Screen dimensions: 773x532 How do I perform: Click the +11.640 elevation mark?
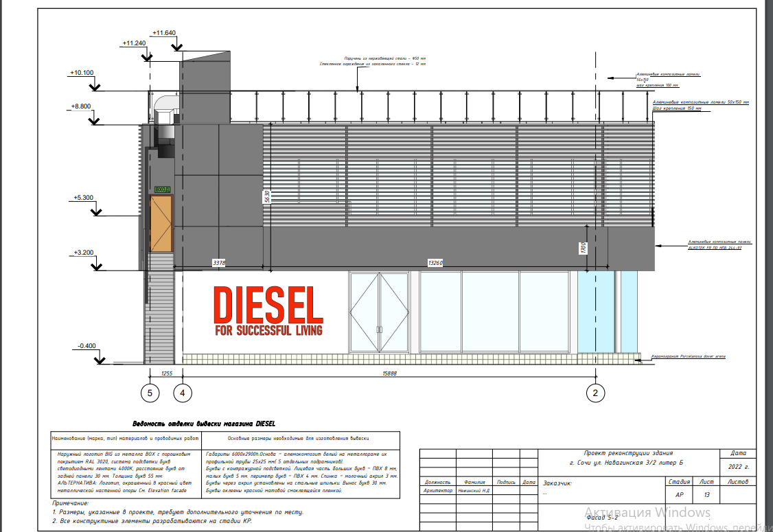click(x=164, y=33)
